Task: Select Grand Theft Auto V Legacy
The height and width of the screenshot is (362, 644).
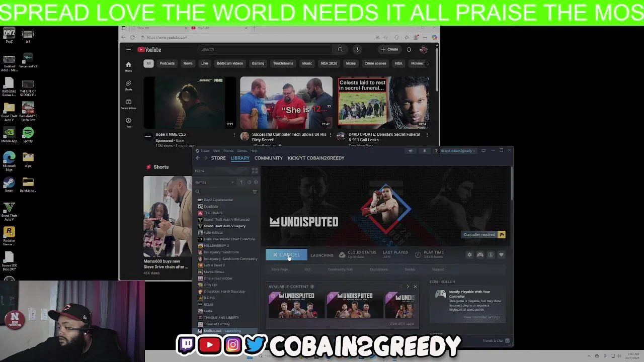Action: coord(224,226)
